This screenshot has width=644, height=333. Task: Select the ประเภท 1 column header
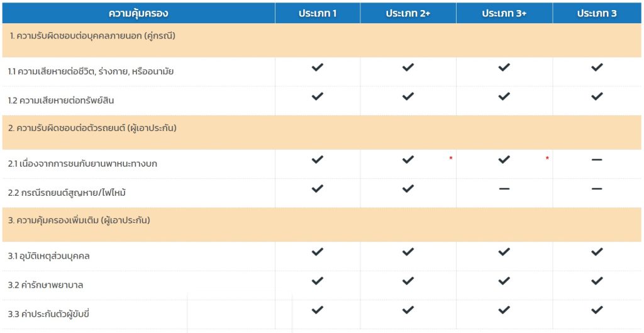(318, 13)
